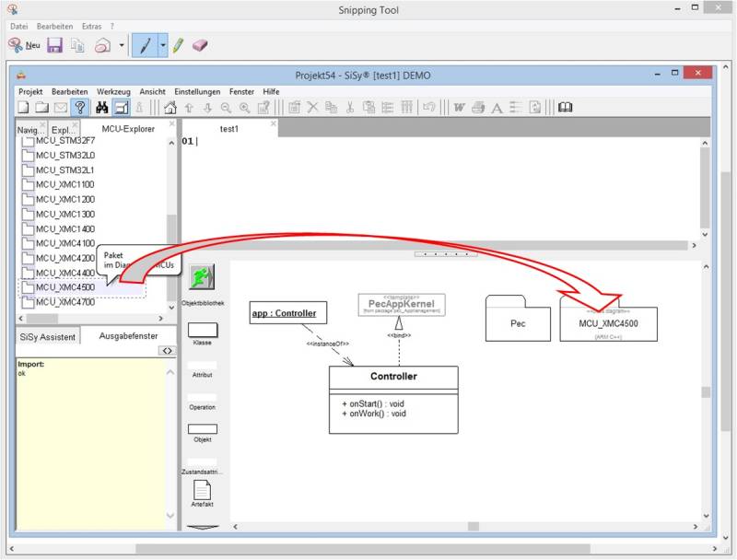Open Extras menu in Snipping Tool
This screenshot has width=737, height=560.
click(x=91, y=27)
